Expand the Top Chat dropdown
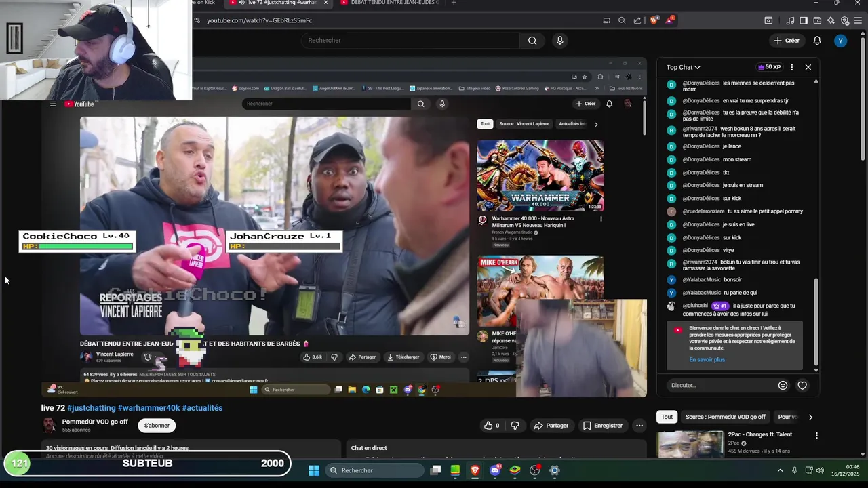868x488 pixels. click(683, 67)
